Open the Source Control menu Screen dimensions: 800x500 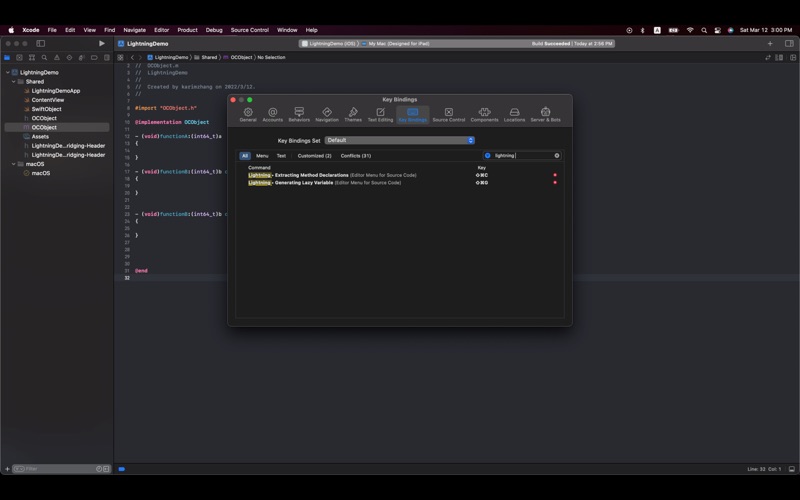pyautogui.click(x=249, y=30)
